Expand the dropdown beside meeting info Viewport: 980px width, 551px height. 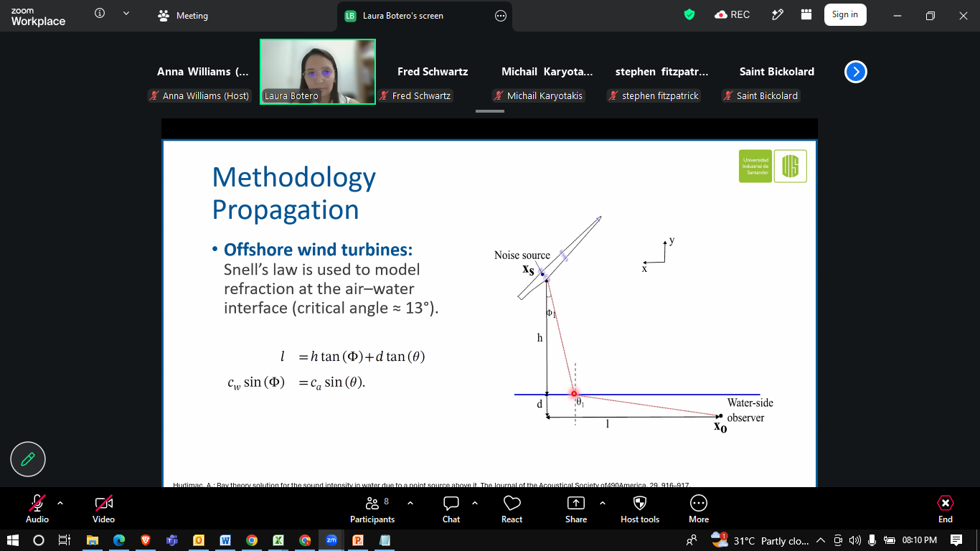pyautogui.click(x=126, y=14)
